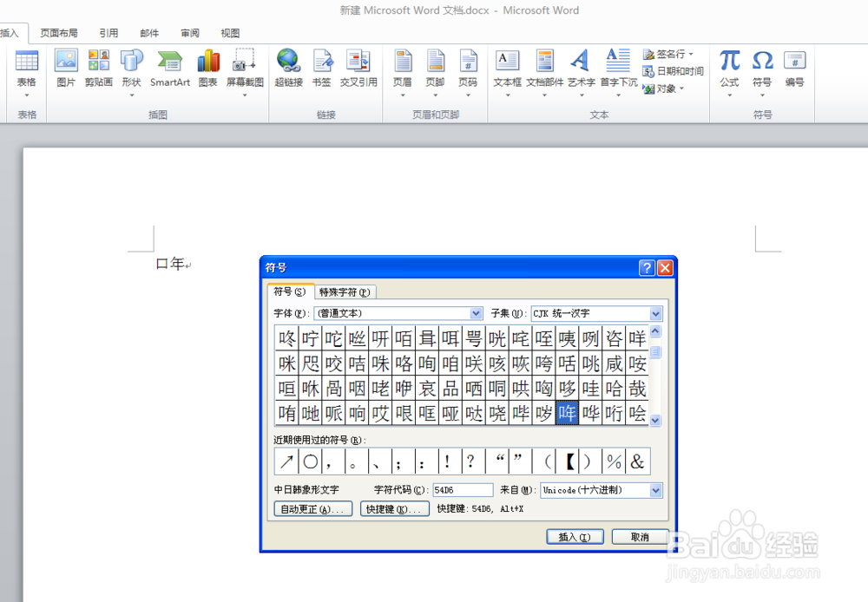Screen dimensions: 868x602
Task: Switch to the 引用 ribbon tab
Action: click(108, 33)
